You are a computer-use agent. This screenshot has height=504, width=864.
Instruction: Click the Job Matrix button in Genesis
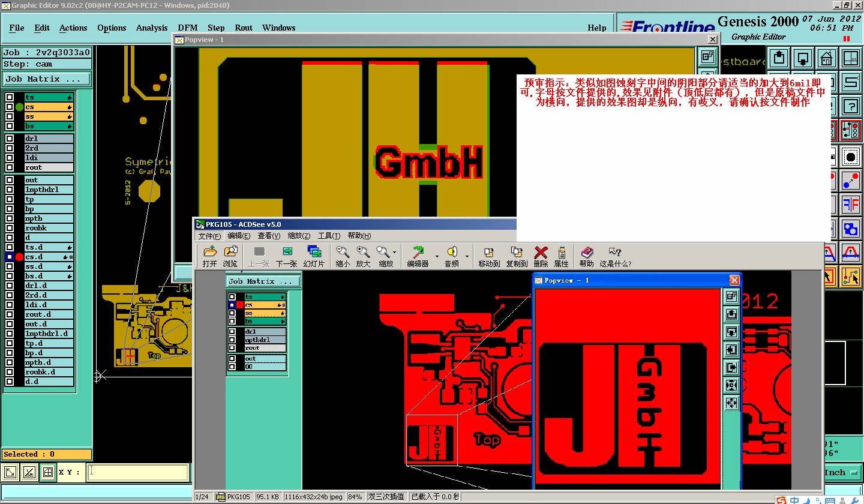click(x=47, y=79)
